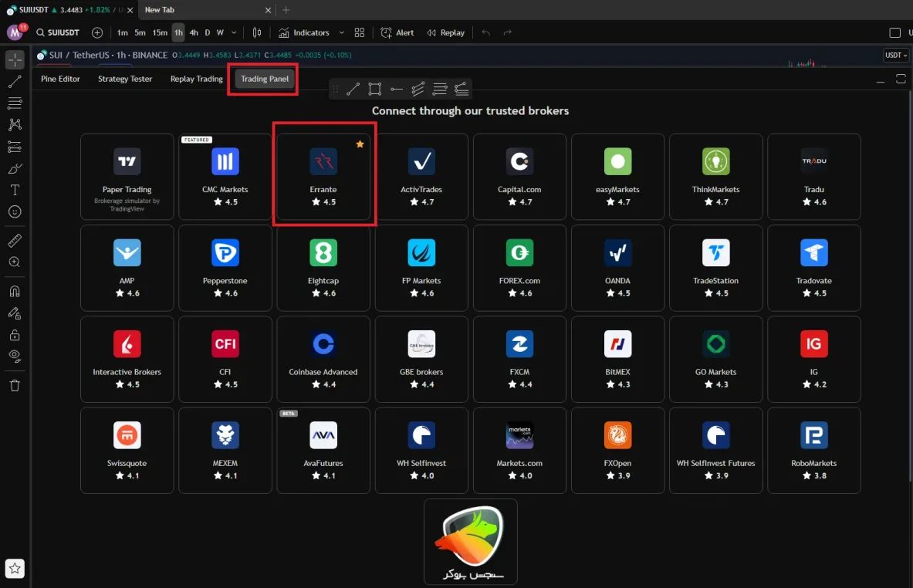This screenshot has height=588, width=913.
Task: Switch to the New Tab browser tab
Action: pos(208,10)
